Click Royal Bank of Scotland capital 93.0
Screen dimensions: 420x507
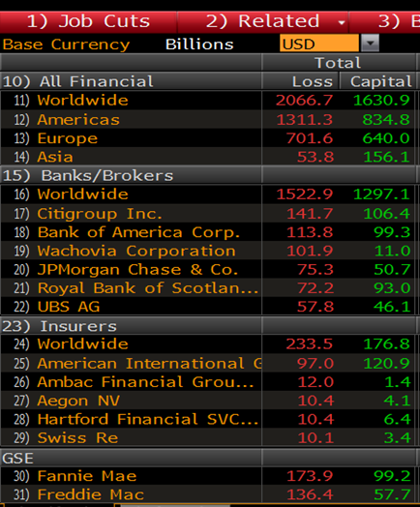(x=392, y=288)
